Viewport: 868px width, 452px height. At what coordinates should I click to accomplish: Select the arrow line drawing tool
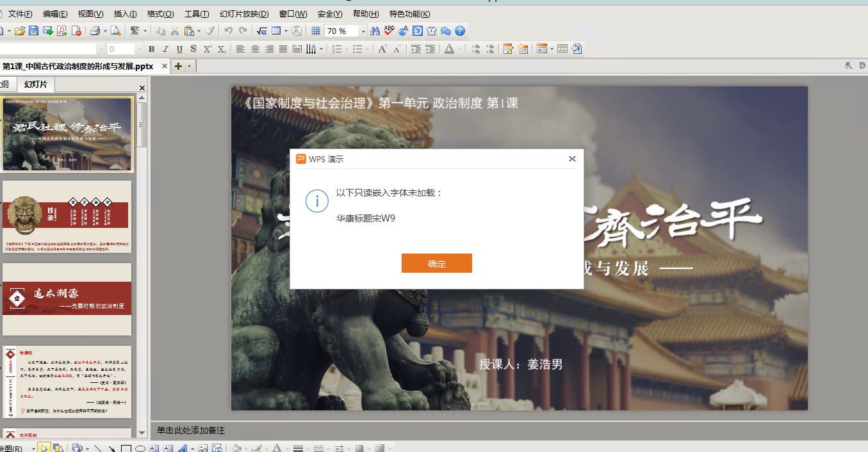pos(112,448)
